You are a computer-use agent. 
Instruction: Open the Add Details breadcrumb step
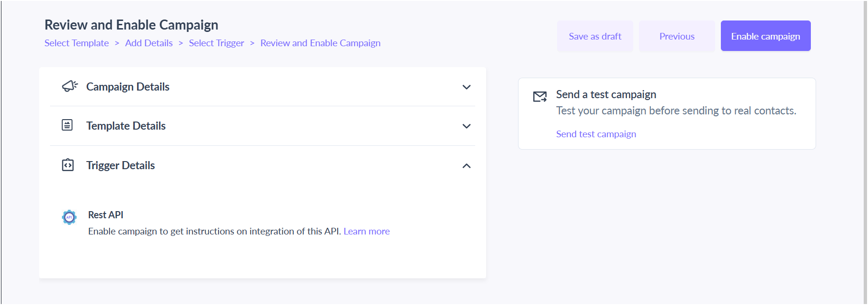[x=149, y=43]
